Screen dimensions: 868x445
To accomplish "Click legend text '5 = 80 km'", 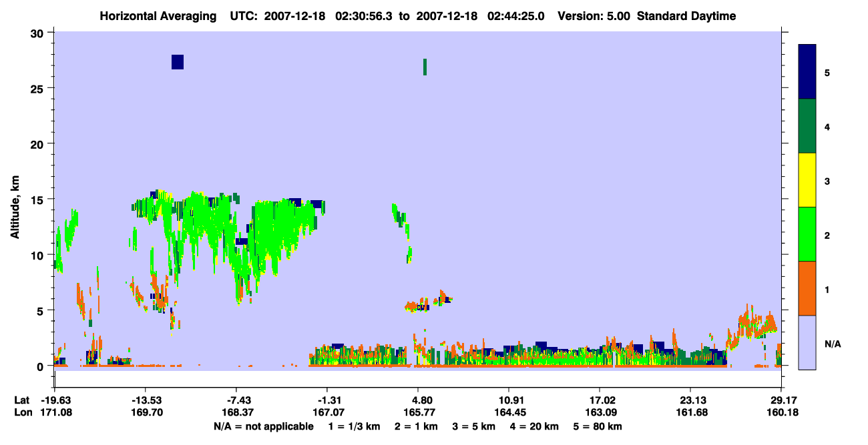I will (598, 426).
